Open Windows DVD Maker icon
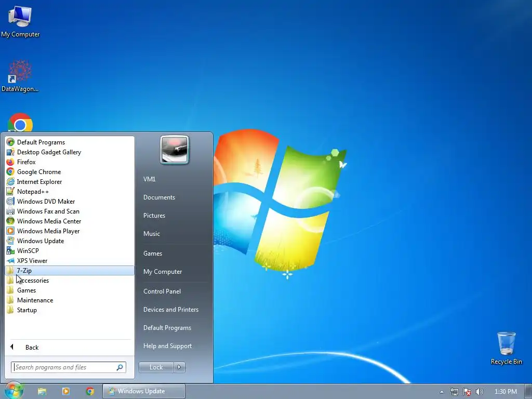532x399 pixels. pos(10,201)
